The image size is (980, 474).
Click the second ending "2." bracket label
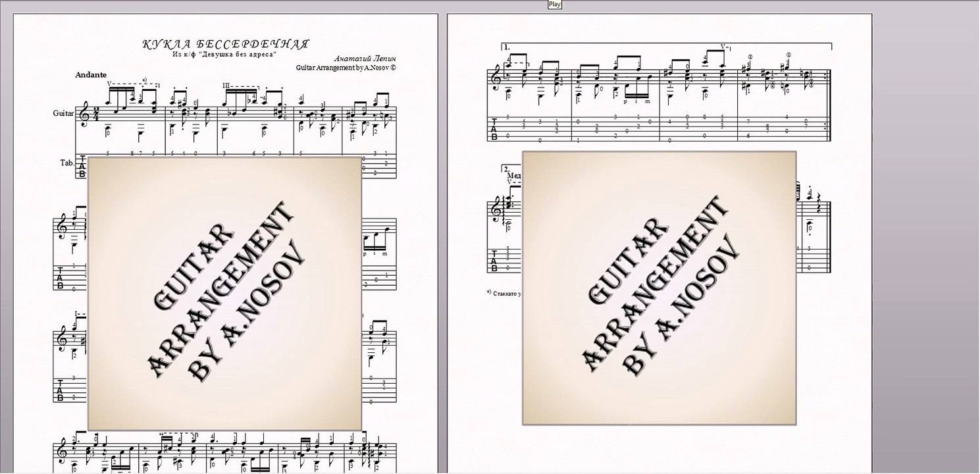[x=507, y=169]
